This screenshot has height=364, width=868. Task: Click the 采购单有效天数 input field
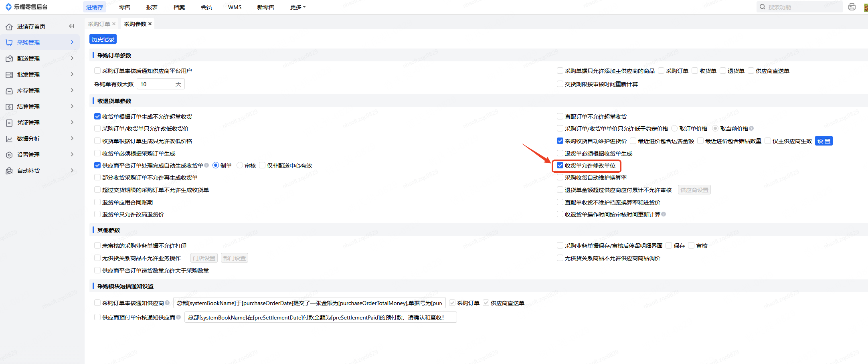coord(161,84)
